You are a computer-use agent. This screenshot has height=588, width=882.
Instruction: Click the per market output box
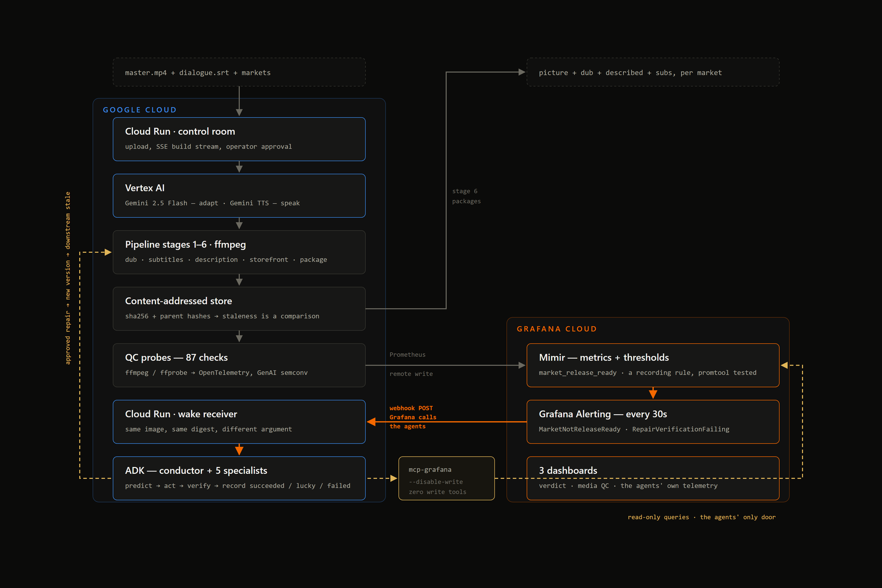[x=653, y=72]
